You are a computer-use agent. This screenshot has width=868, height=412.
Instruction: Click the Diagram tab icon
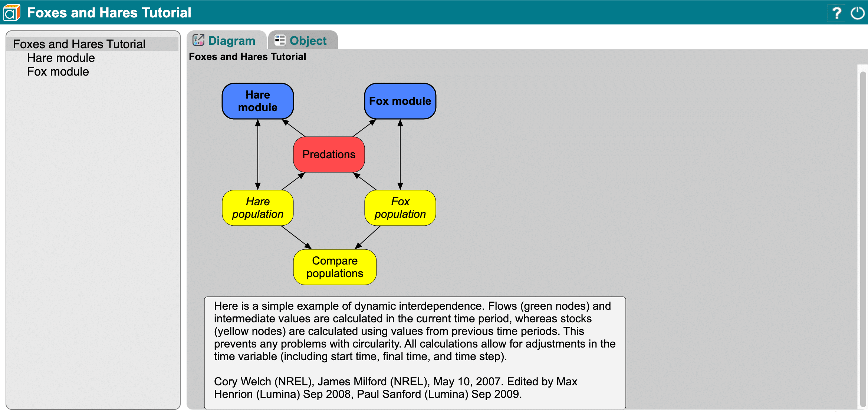(198, 40)
